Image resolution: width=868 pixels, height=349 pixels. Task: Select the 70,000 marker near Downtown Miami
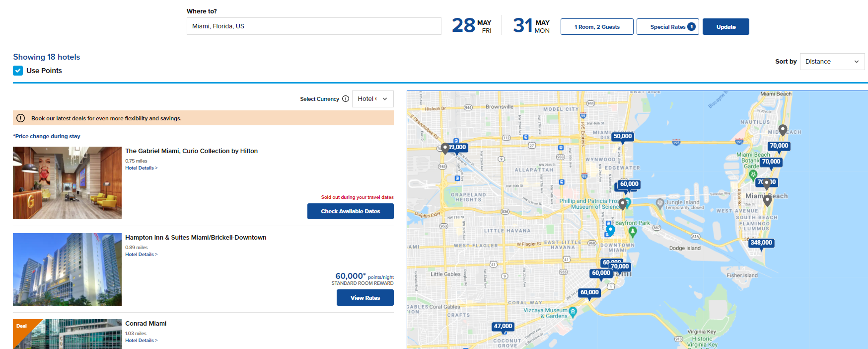click(620, 266)
